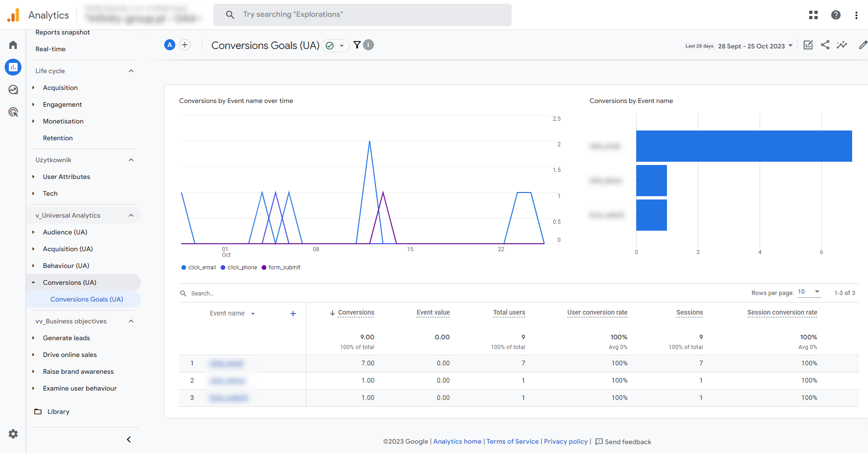Open the Terms of Service link
This screenshot has height=453, width=868.
512,441
